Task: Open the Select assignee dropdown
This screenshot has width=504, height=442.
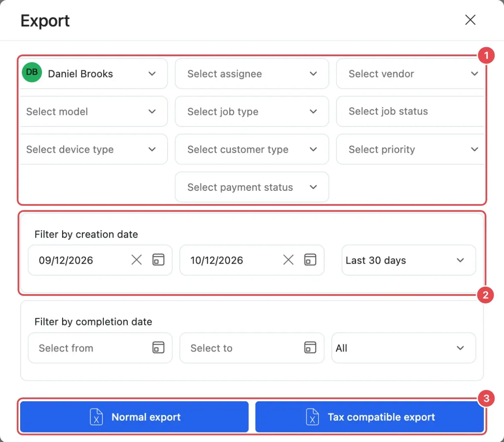Action: pos(252,74)
